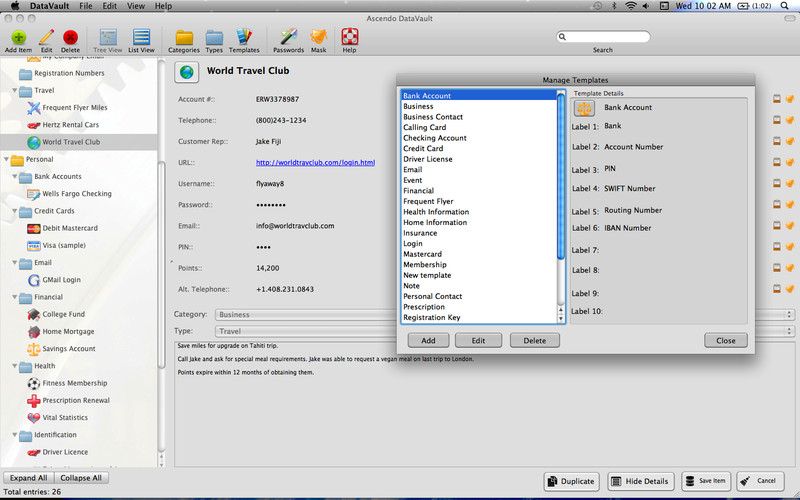Select Frequent Flyer in the templates list

(428, 201)
